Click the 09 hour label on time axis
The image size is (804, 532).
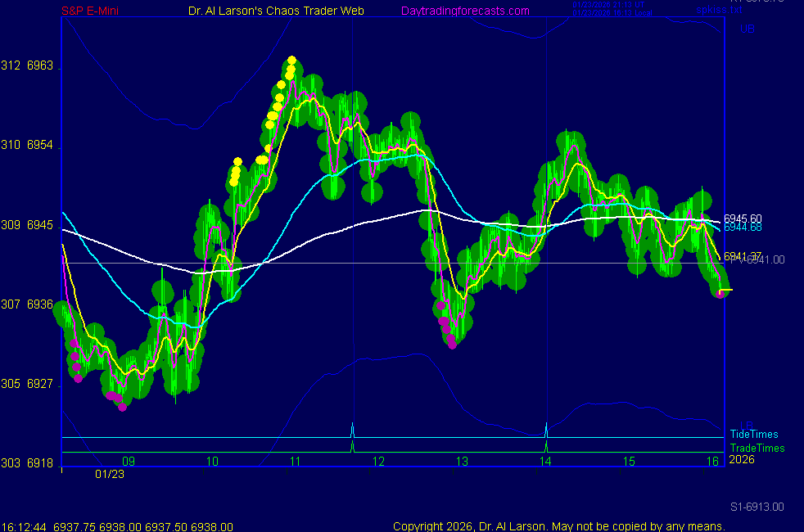(x=129, y=462)
